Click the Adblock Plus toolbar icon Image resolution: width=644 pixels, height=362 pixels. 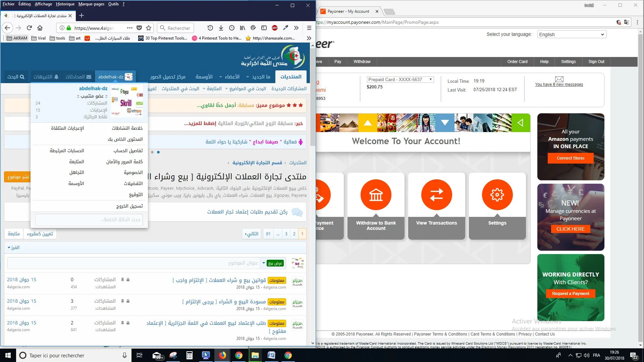click(x=275, y=28)
